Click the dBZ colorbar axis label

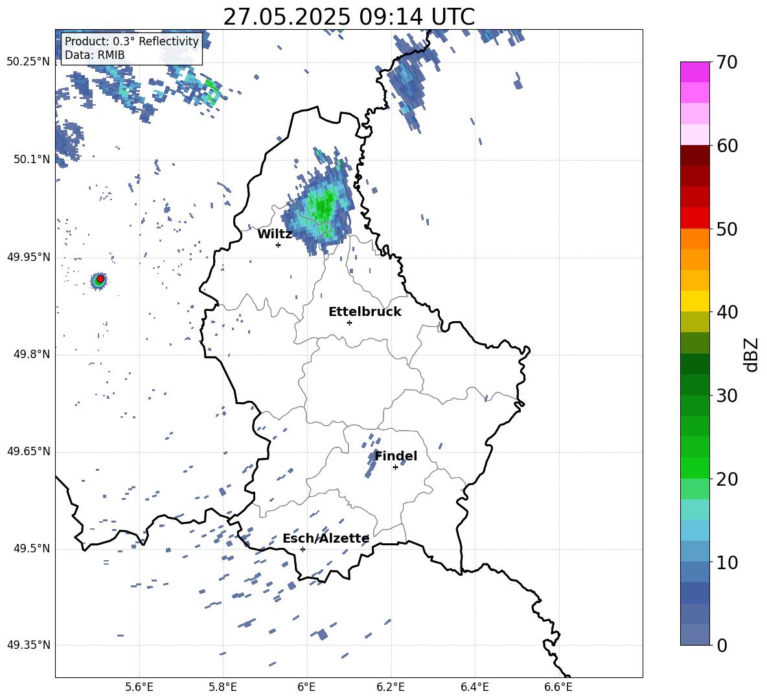tap(752, 354)
